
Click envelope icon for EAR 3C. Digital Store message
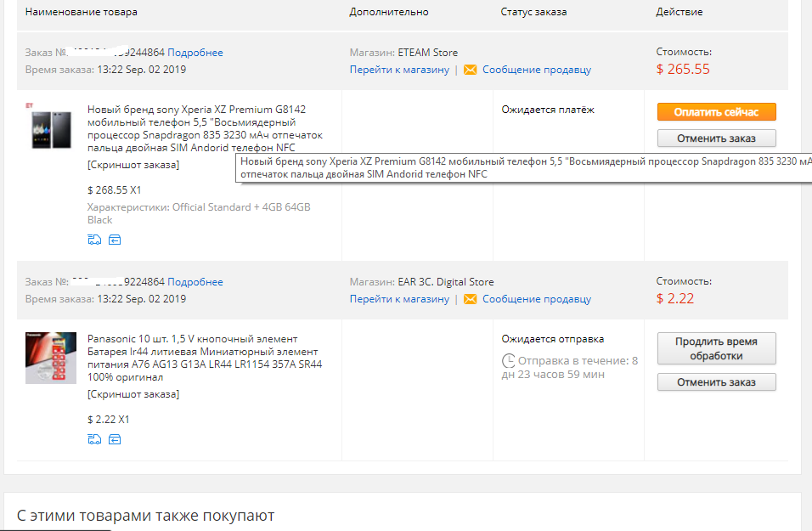(471, 299)
